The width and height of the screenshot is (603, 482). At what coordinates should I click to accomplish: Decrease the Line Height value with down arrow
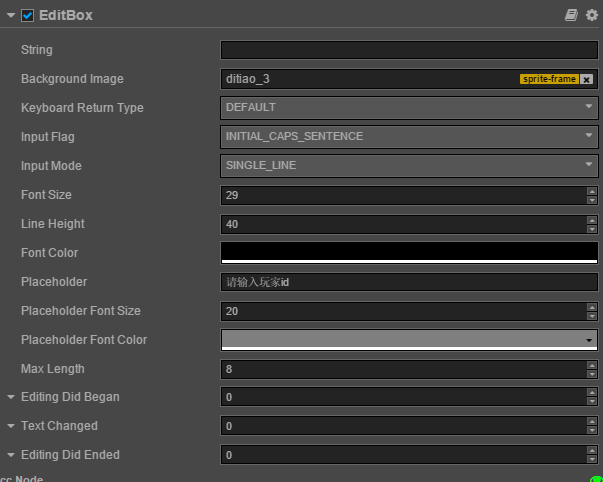point(592,229)
